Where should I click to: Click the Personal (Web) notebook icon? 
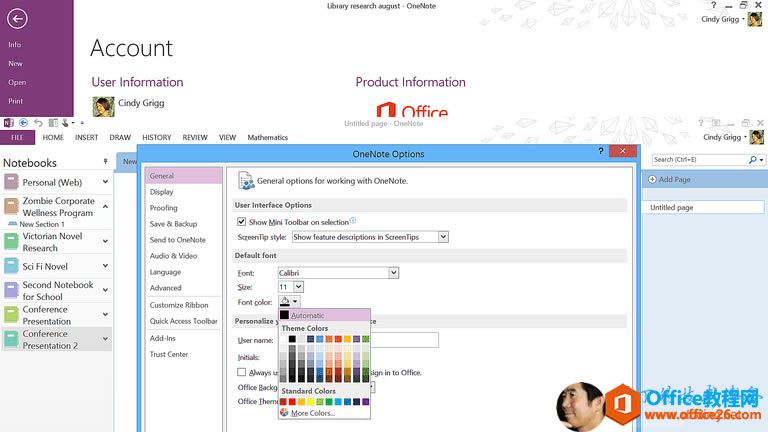click(12, 182)
